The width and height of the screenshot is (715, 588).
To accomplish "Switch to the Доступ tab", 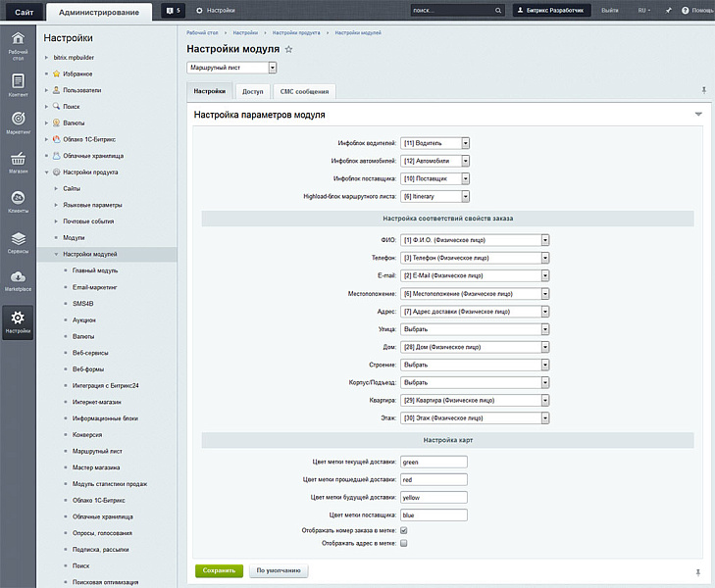I will click(x=252, y=91).
